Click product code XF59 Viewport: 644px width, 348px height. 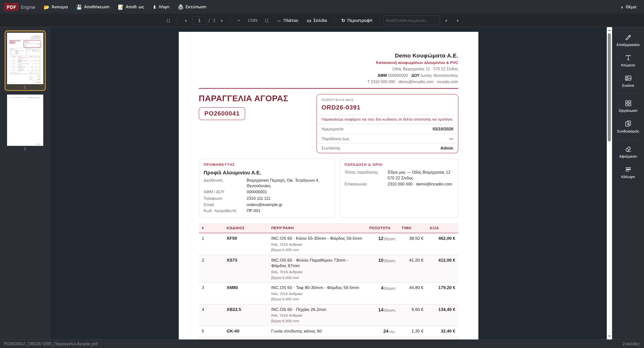tap(232, 238)
